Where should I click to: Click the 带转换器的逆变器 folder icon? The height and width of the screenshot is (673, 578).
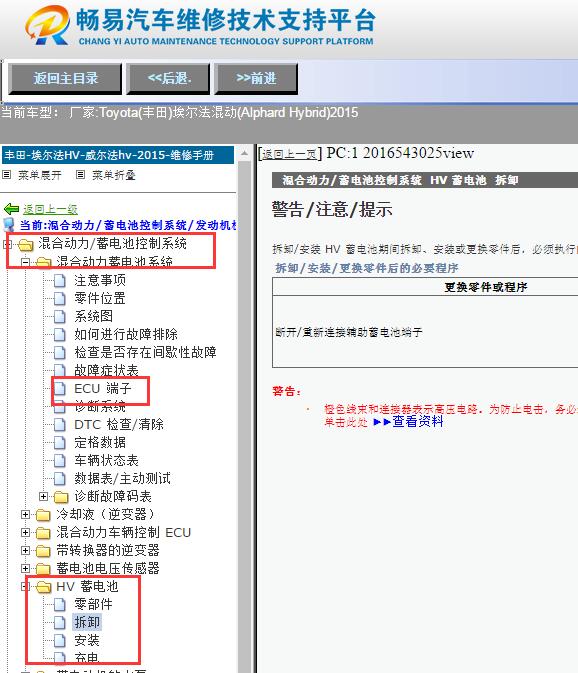(x=43, y=551)
